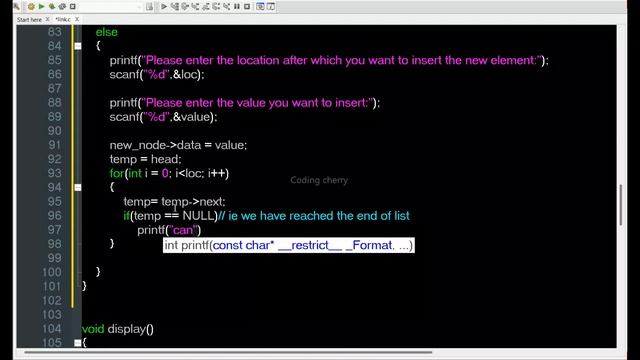This screenshot has width=640, height=360.
Task: Click the Next instruction debug icon
Action: point(216,7)
